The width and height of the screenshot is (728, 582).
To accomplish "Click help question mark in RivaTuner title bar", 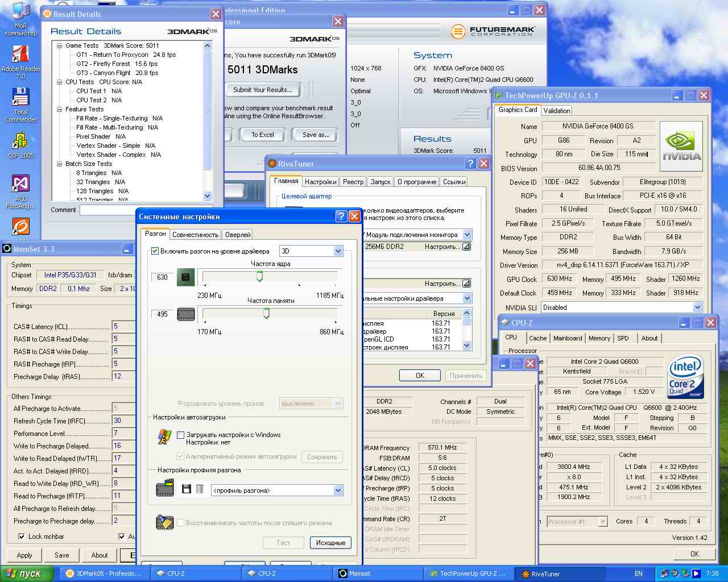I will click(x=470, y=164).
